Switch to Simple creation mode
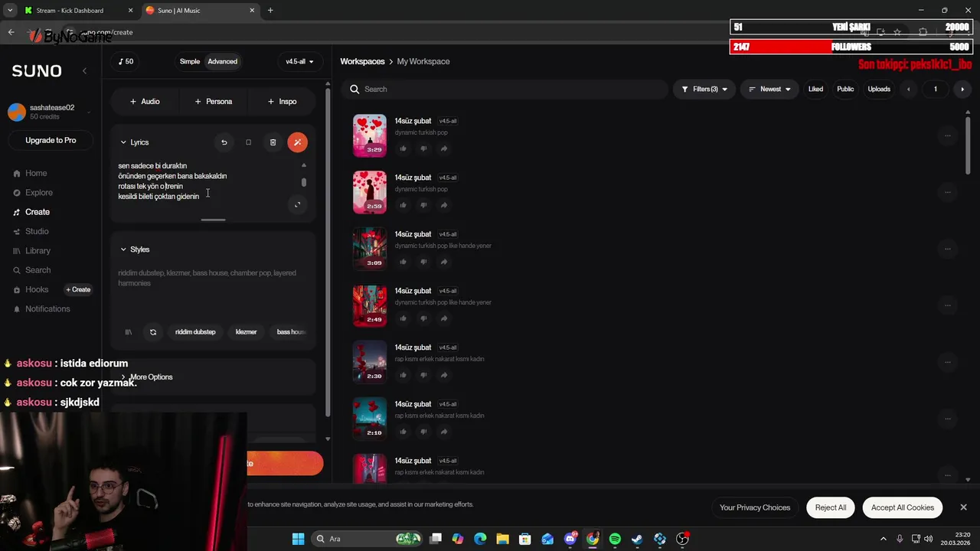The width and height of the screenshot is (980, 551). 190,61
